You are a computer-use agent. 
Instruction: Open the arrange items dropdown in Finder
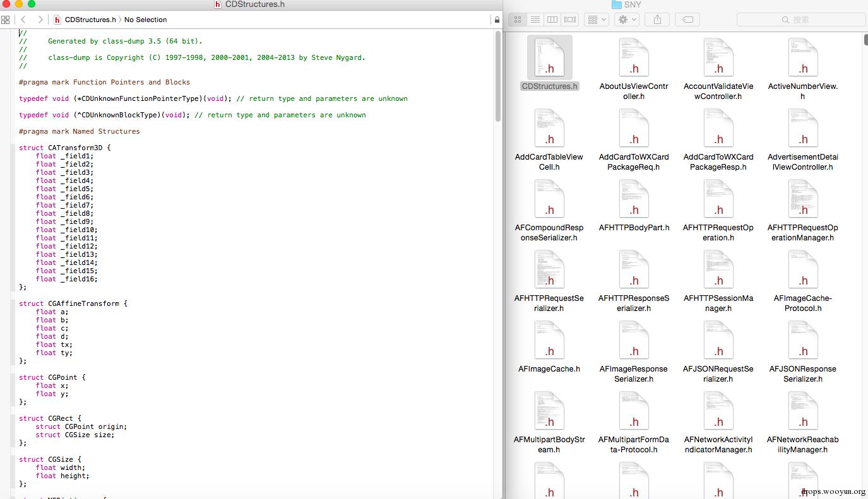coord(596,20)
